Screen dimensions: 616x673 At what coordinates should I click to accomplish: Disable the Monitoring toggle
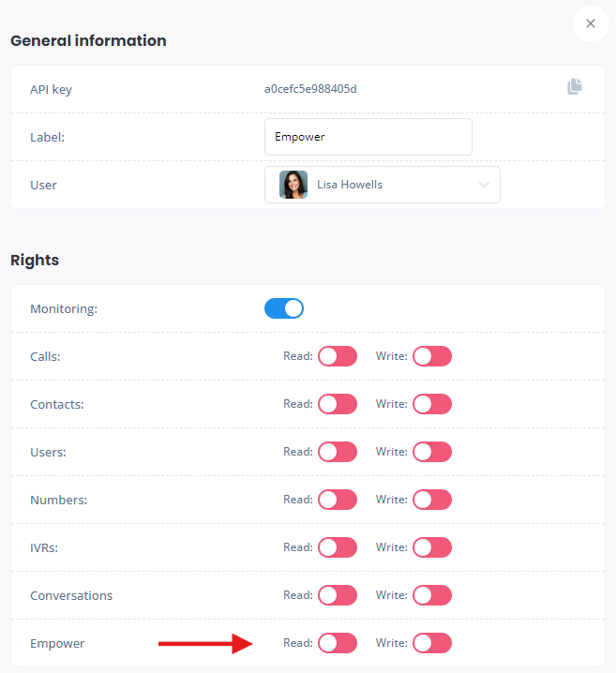pyautogui.click(x=284, y=308)
